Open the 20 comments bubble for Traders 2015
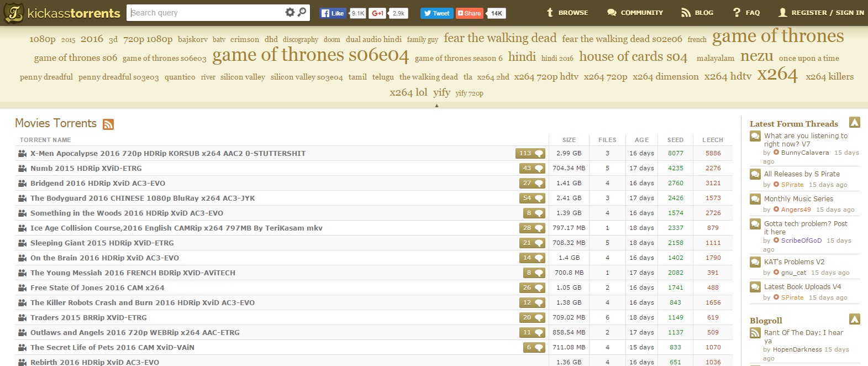The width and height of the screenshot is (868, 366). (x=532, y=317)
